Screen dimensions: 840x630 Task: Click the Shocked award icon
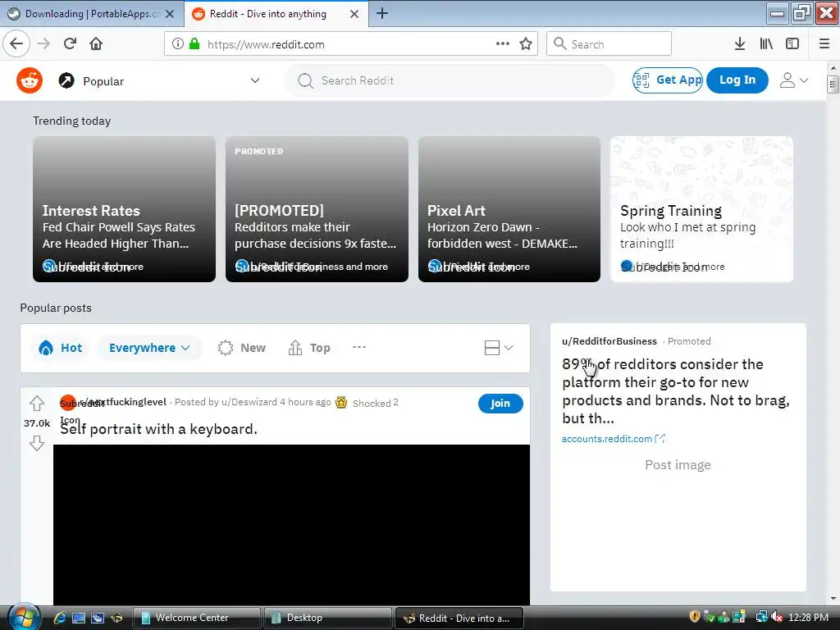(x=341, y=402)
